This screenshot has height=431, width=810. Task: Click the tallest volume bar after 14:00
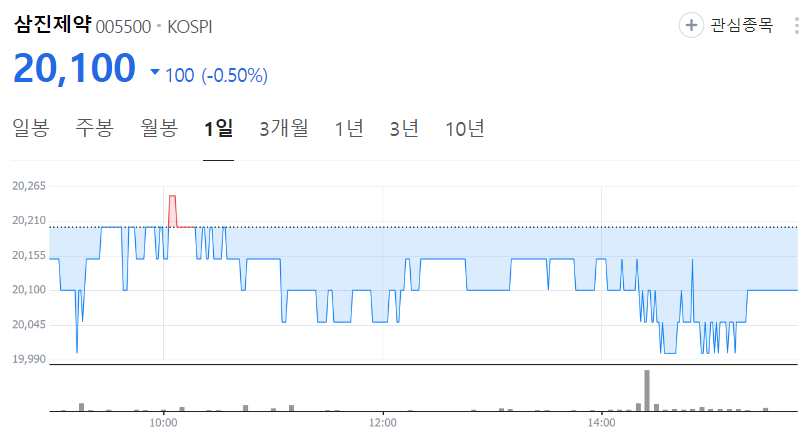click(647, 391)
